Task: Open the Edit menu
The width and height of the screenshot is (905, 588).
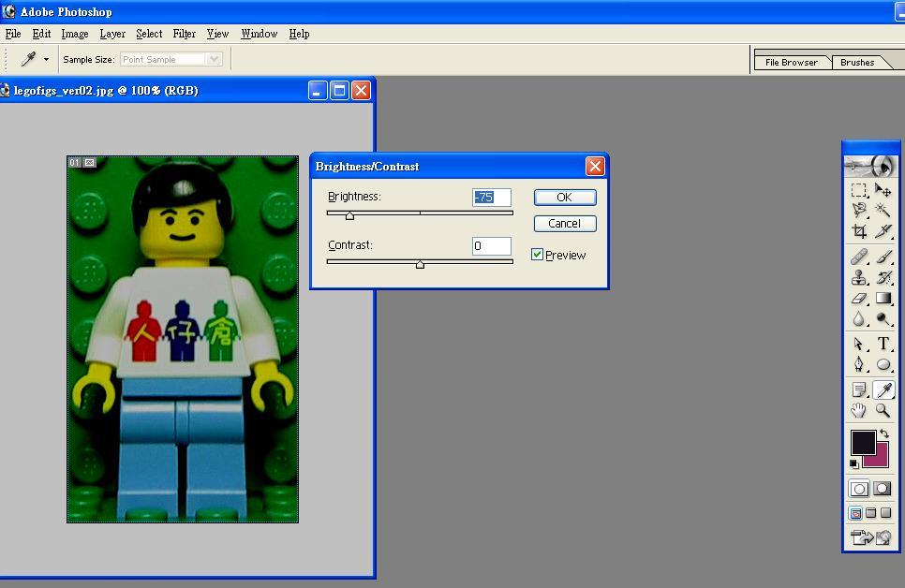Action: (41, 34)
